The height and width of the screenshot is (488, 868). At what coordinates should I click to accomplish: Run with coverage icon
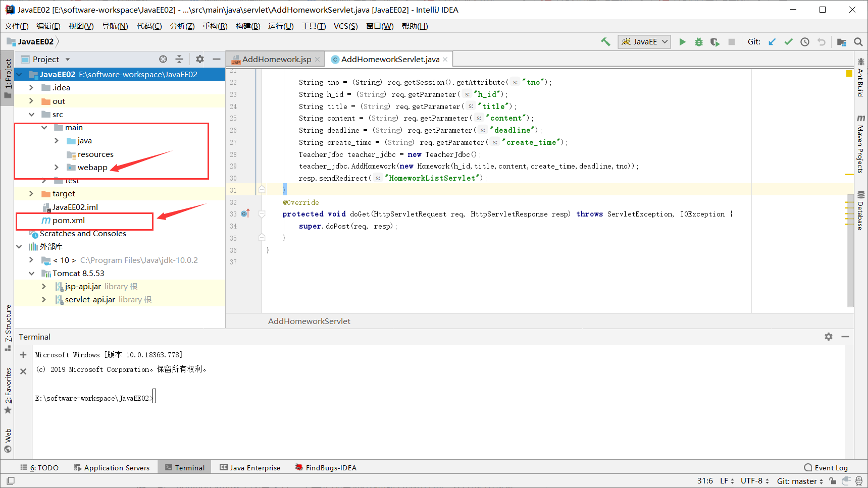pyautogui.click(x=715, y=42)
